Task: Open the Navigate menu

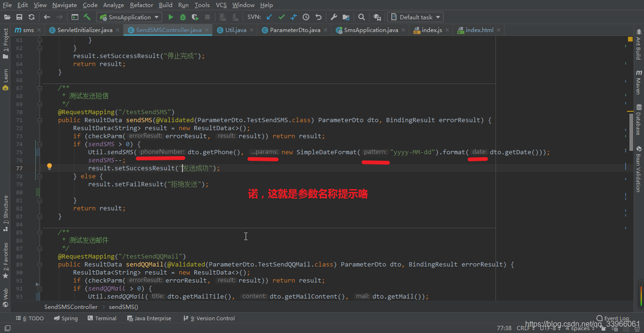Action: click(65, 5)
